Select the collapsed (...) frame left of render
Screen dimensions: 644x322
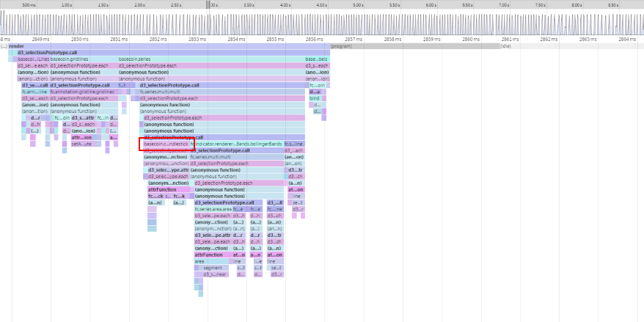4,46
